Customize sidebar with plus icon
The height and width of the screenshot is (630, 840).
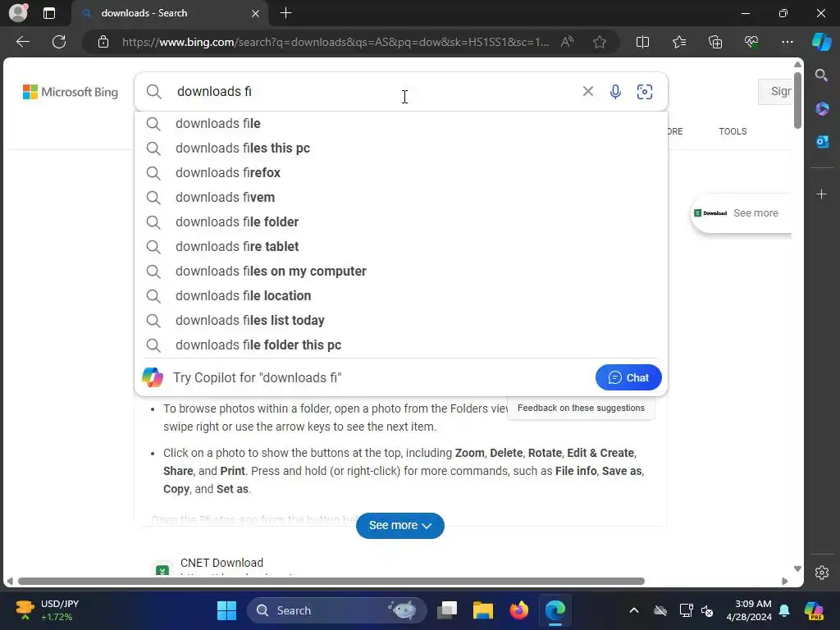(822, 194)
